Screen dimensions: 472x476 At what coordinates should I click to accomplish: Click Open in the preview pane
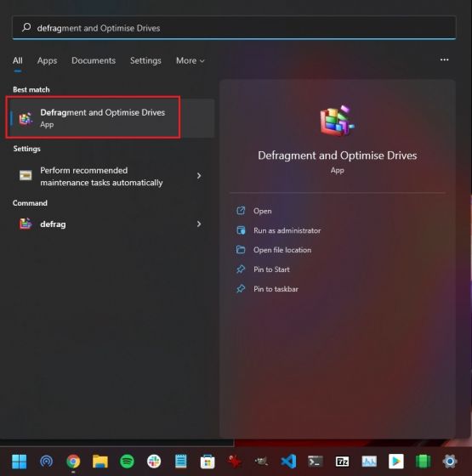(x=263, y=211)
